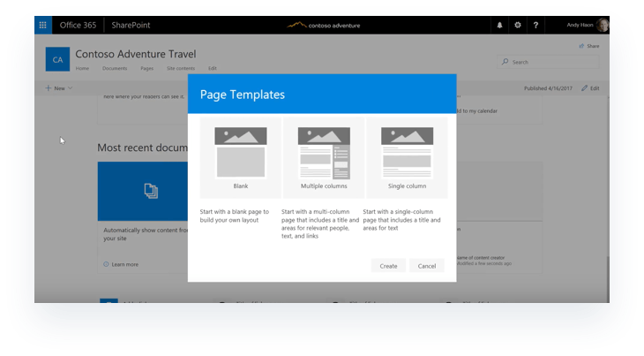
Task: Click the Office 365 label in the top bar
Action: coord(78,25)
